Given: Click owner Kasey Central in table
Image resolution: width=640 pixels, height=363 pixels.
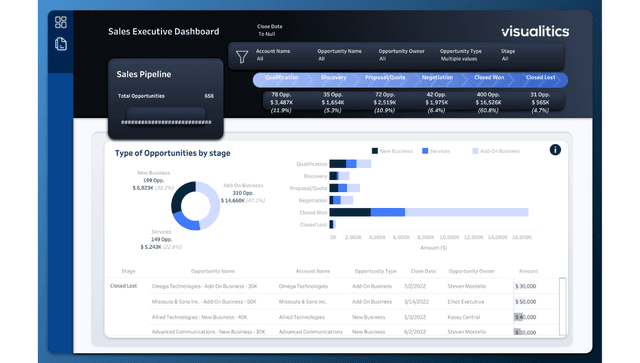Looking at the screenshot, I should [x=464, y=317].
